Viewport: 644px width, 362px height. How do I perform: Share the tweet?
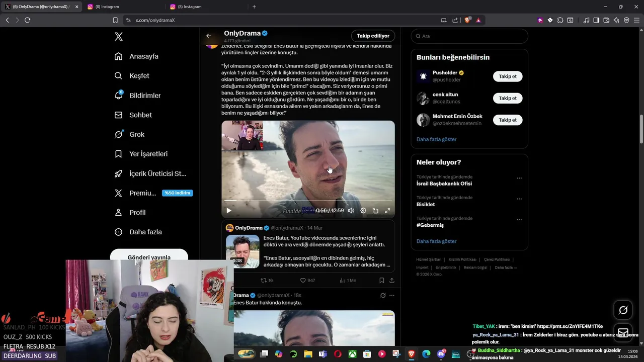coord(392,280)
